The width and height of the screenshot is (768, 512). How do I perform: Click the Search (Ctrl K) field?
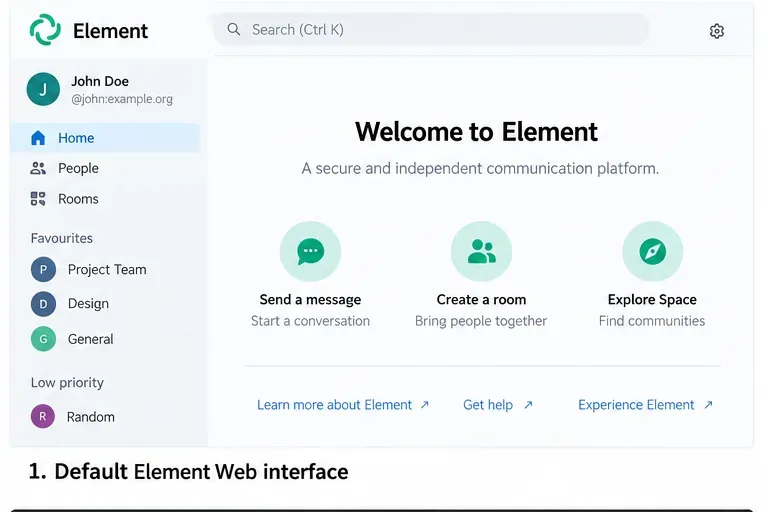click(431, 29)
